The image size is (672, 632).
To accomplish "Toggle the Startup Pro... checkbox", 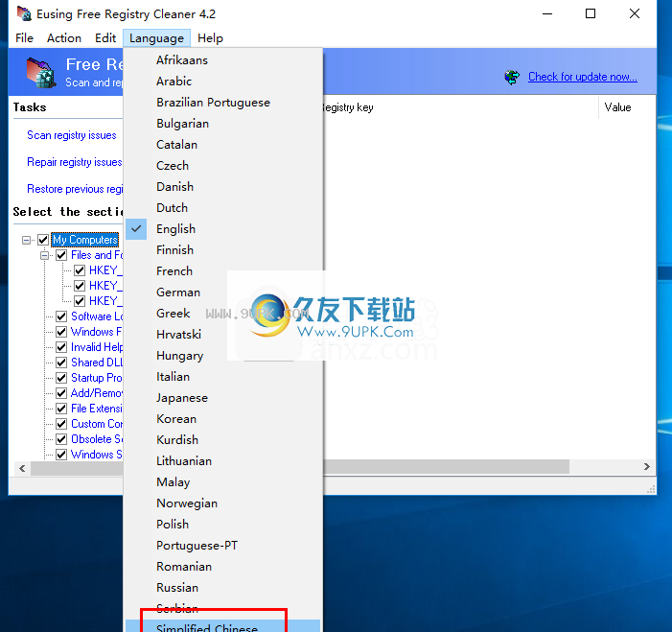I will (61, 378).
